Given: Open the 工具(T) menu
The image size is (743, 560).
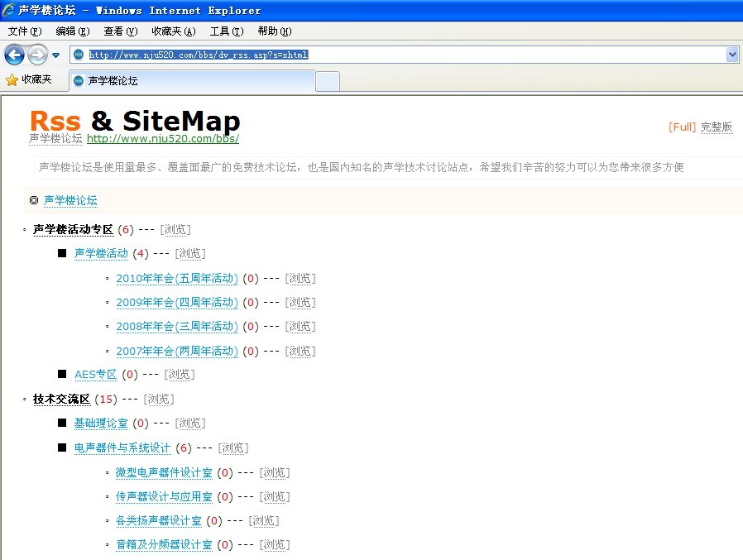Looking at the screenshot, I should click(226, 31).
